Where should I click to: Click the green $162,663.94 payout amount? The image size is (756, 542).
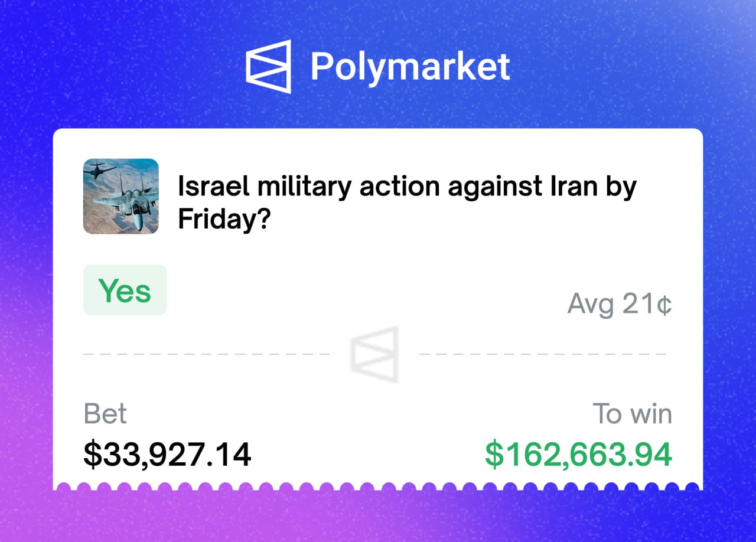pyautogui.click(x=579, y=454)
